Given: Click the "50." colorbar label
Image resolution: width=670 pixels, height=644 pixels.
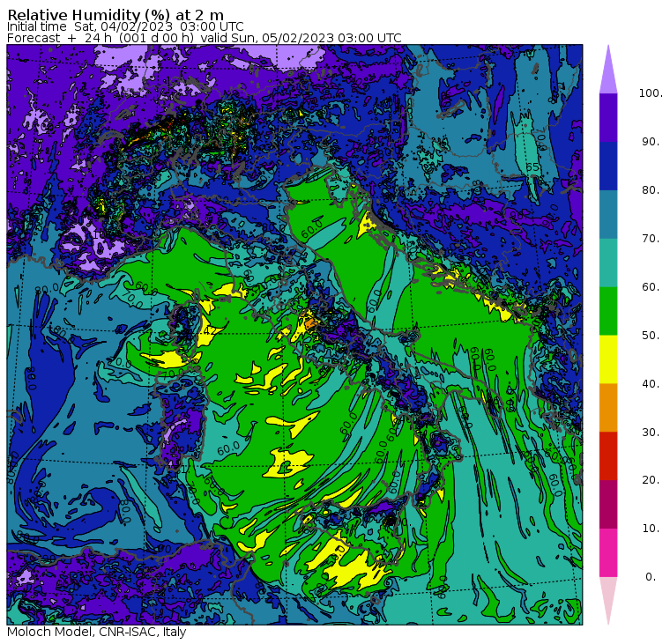Looking at the screenshot, I should 651,335.
